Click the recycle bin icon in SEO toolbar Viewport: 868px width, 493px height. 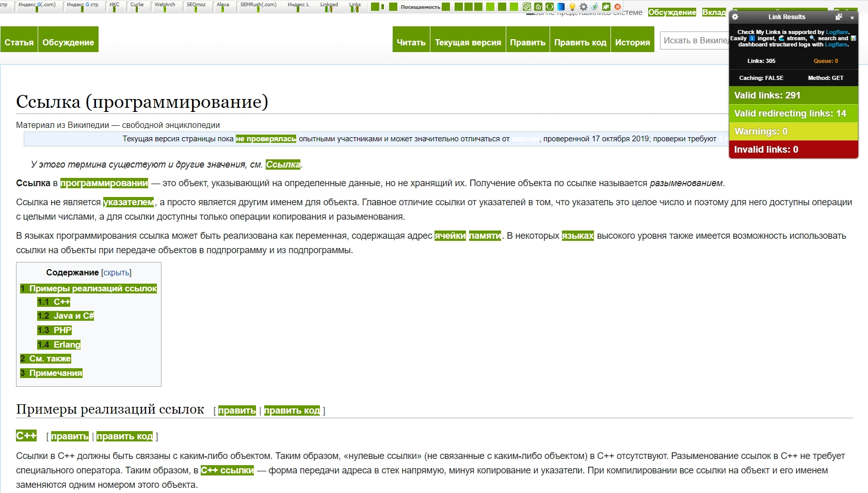coord(594,7)
